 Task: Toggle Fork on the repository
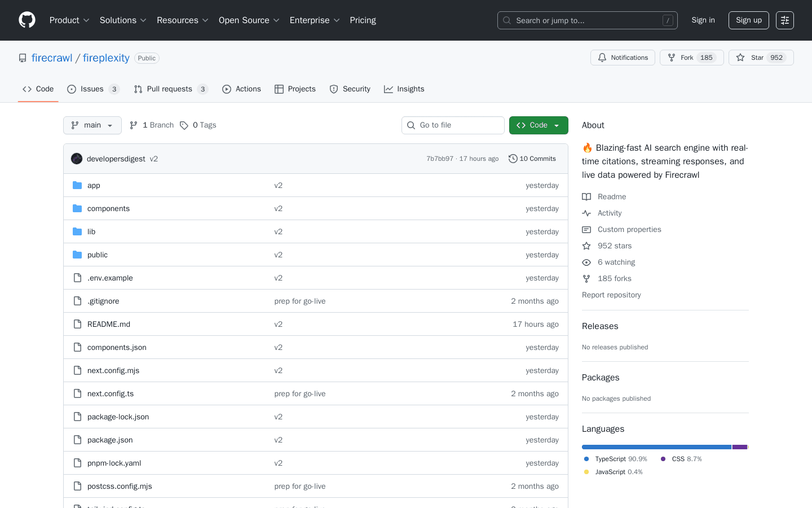coord(691,57)
